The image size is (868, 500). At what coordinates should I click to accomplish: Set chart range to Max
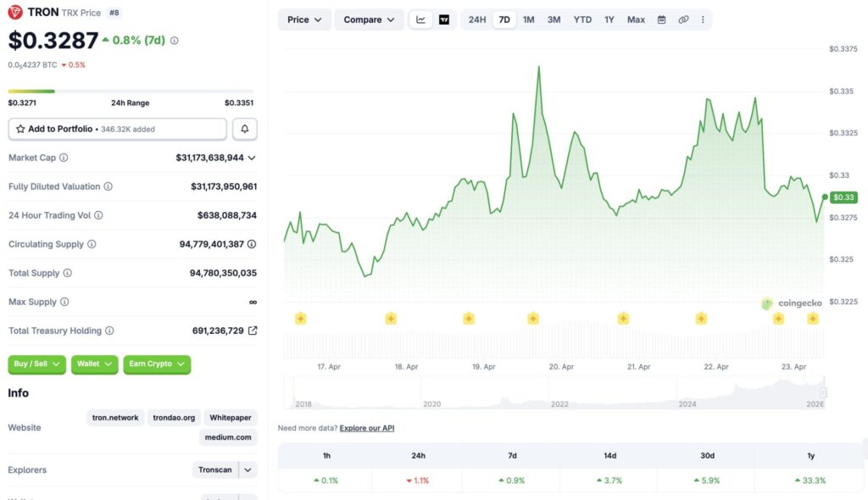(636, 19)
